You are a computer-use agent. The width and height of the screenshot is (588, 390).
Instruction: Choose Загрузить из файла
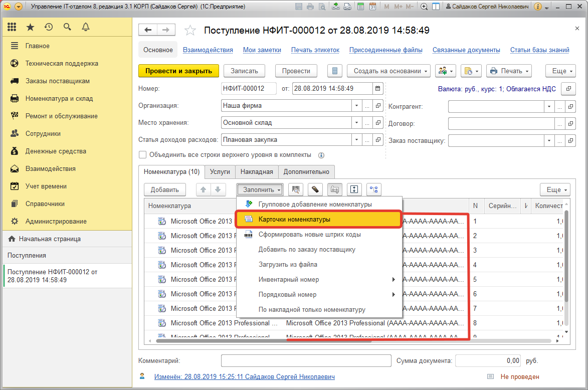coord(319,264)
